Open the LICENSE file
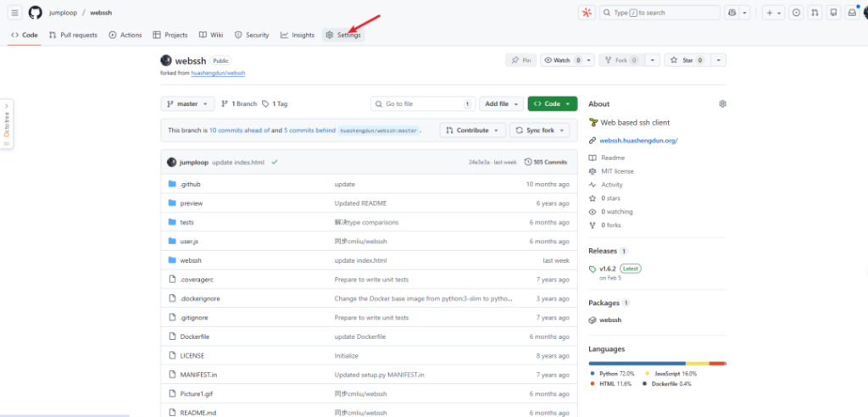 pos(192,355)
